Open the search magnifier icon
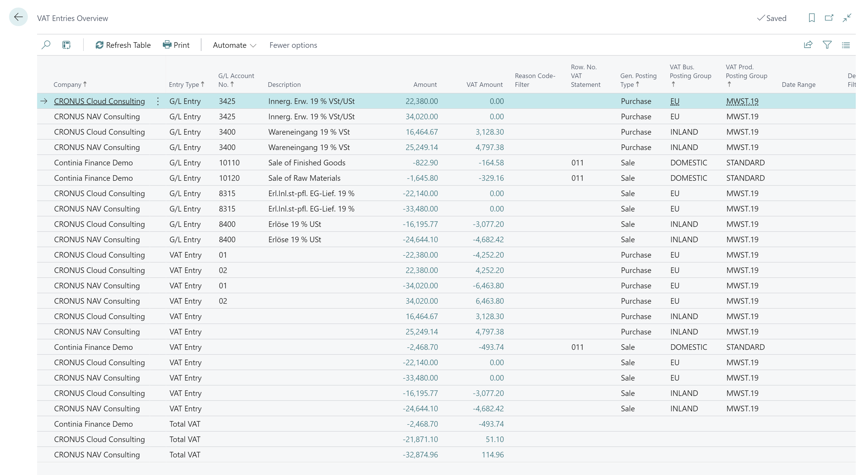 coord(46,45)
